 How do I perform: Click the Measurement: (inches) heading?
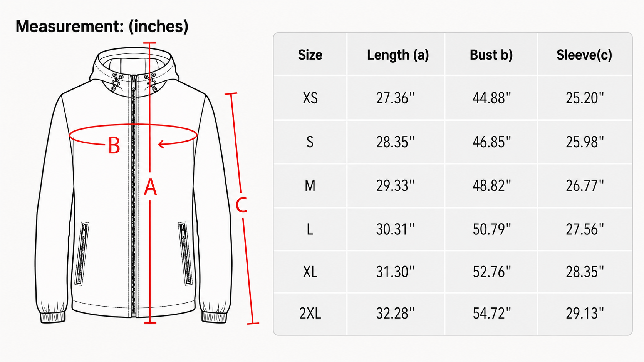click(x=102, y=26)
